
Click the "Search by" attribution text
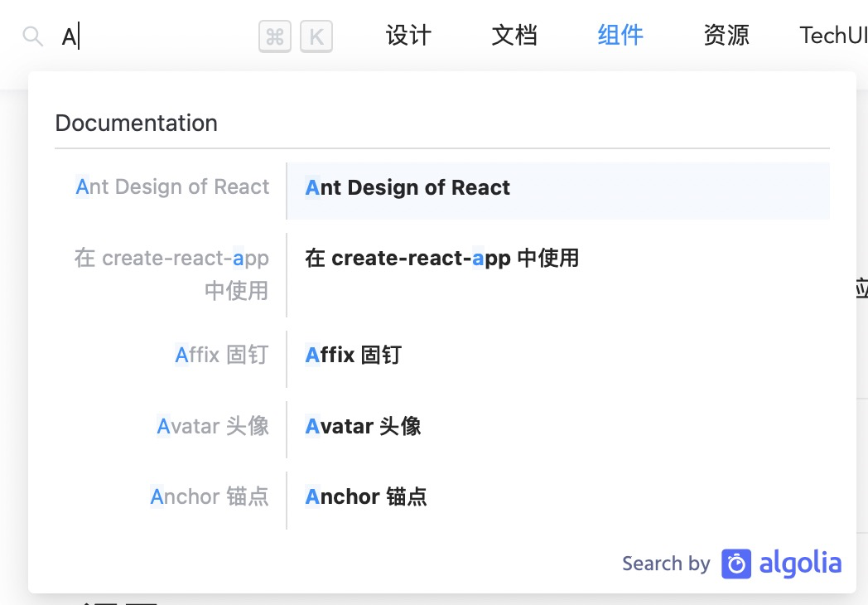coord(666,564)
